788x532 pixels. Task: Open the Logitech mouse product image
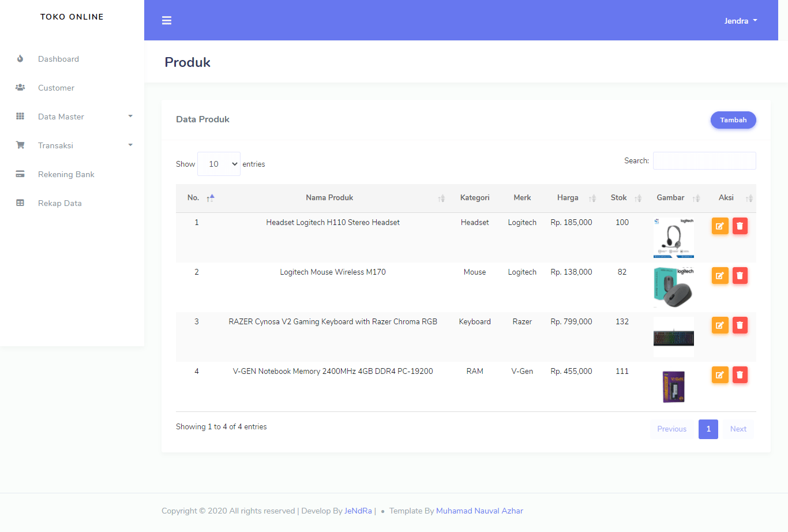(674, 287)
